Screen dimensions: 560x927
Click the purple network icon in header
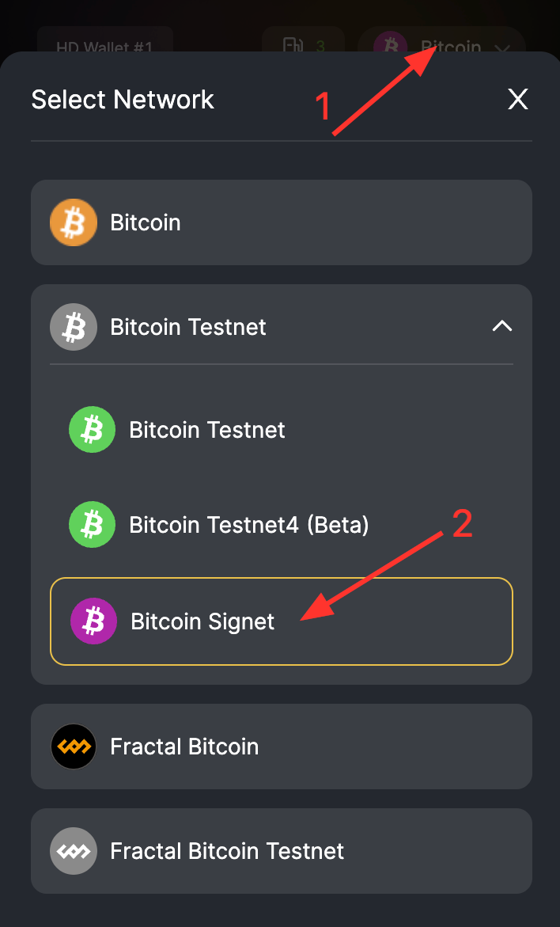click(x=390, y=46)
